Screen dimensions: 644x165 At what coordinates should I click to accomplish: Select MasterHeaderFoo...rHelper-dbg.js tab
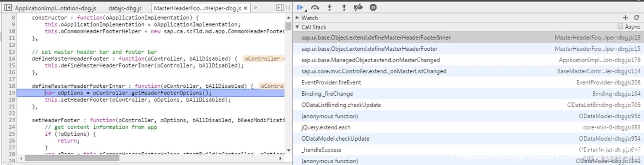tap(197, 8)
